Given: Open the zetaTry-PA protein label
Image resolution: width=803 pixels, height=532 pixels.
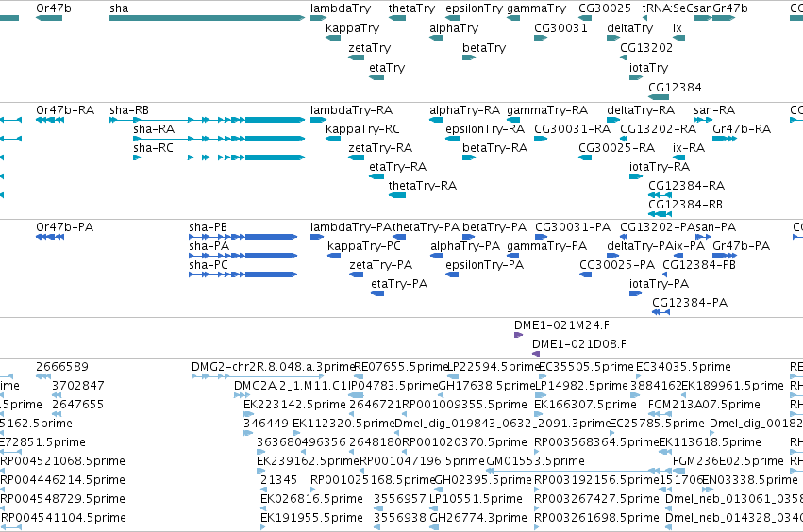Looking at the screenshot, I should coord(380,265).
